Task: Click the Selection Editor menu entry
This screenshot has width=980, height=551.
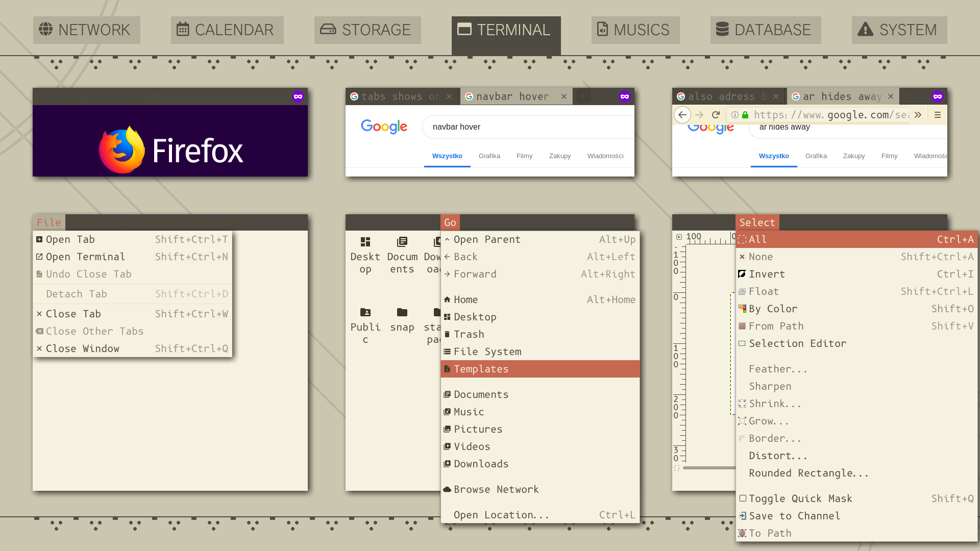Action: 797,343
